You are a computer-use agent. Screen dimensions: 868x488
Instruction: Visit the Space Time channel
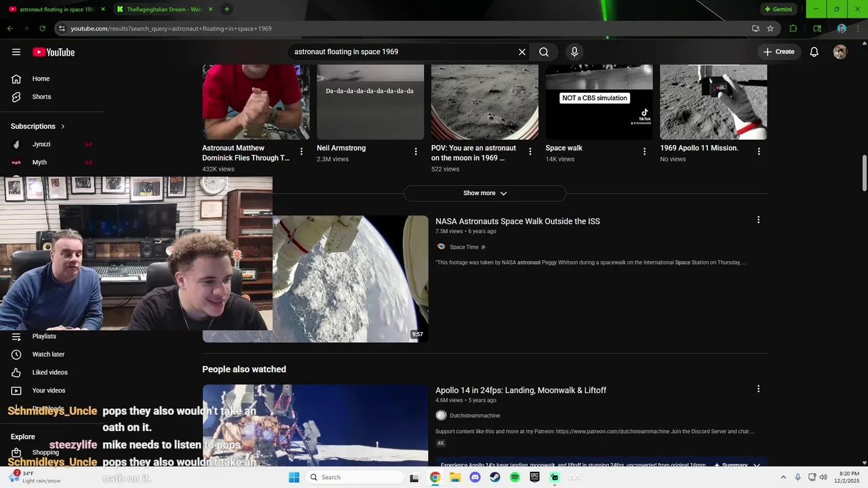(464, 247)
